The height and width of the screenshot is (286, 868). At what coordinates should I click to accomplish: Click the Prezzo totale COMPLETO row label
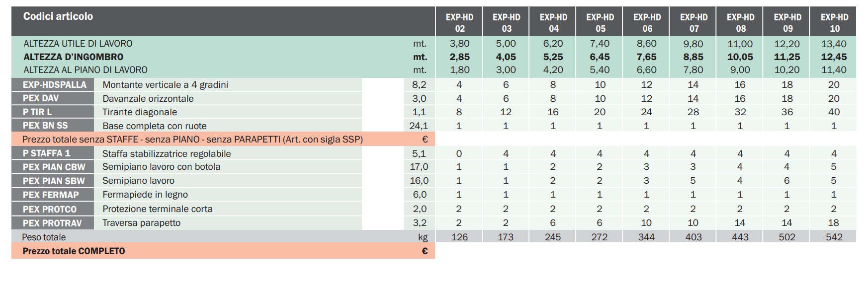click(x=74, y=251)
